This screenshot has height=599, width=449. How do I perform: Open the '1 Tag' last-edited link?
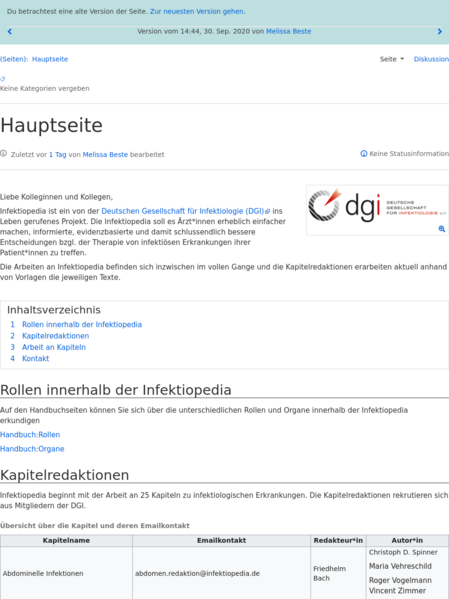tap(58, 155)
